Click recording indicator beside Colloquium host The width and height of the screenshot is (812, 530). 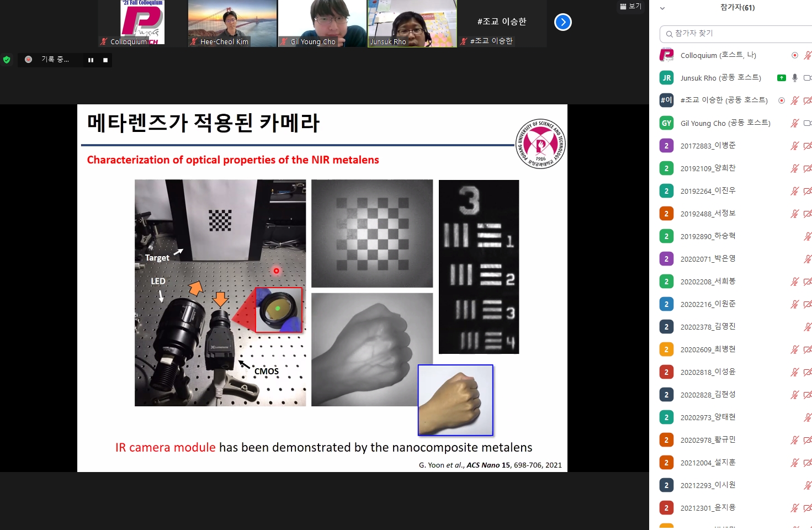pos(795,55)
